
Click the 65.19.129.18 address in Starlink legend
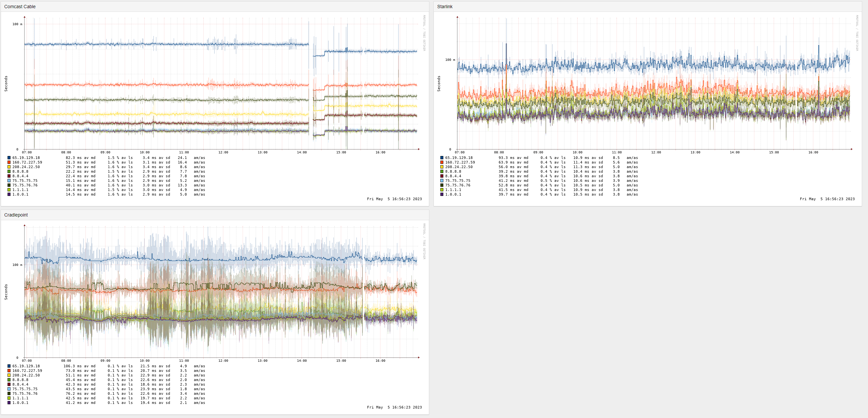point(459,158)
